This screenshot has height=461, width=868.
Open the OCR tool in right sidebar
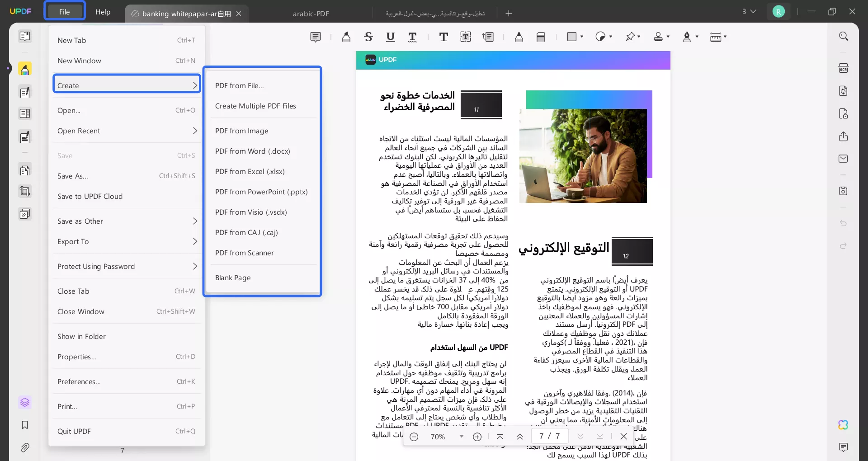[843, 68]
